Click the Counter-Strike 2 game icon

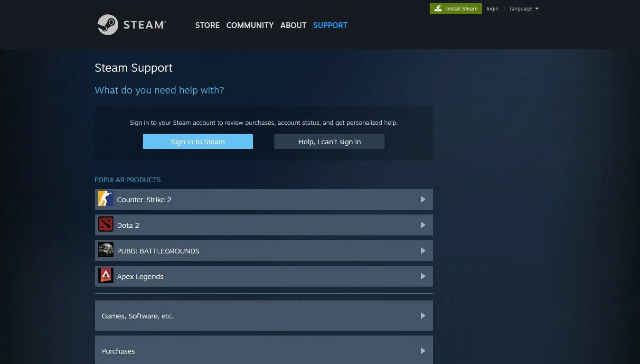coord(105,199)
